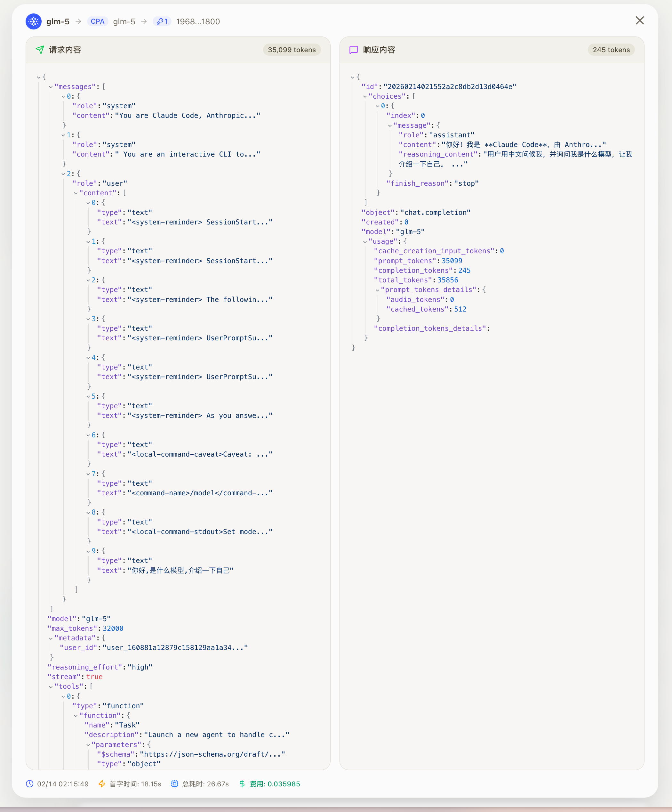Image resolution: width=672 pixels, height=812 pixels.
Task: Collapse the "tools" array
Action: click(x=51, y=686)
